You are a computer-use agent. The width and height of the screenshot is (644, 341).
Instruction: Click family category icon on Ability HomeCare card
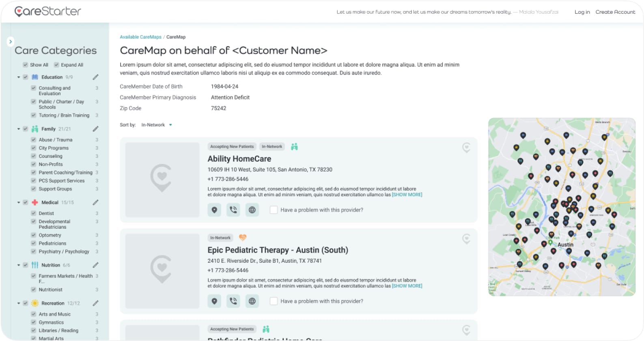(295, 147)
